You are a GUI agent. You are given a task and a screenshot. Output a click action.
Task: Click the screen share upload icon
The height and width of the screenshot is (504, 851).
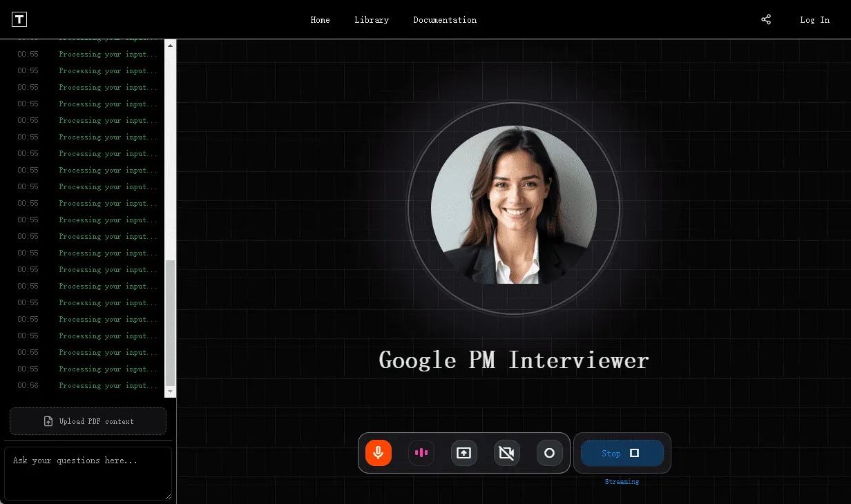click(x=464, y=453)
